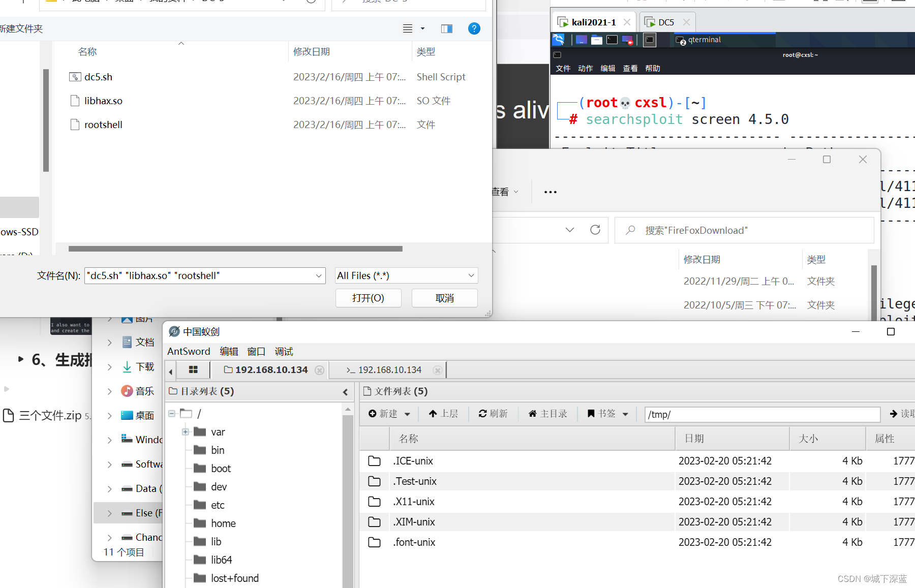915x588 pixels.
Task: Open the 新建 dropdown in AntSword
Action: pyautogui.click(x=389, y=414)
